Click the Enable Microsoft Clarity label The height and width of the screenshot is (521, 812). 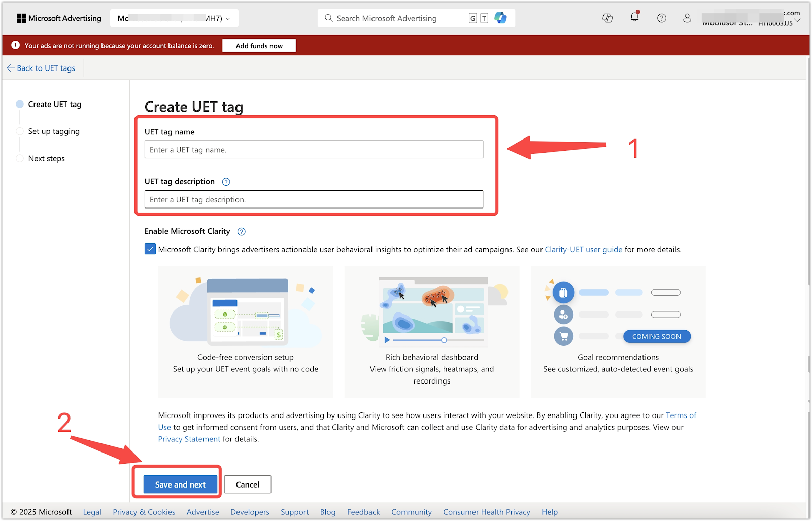click(187, 231)
